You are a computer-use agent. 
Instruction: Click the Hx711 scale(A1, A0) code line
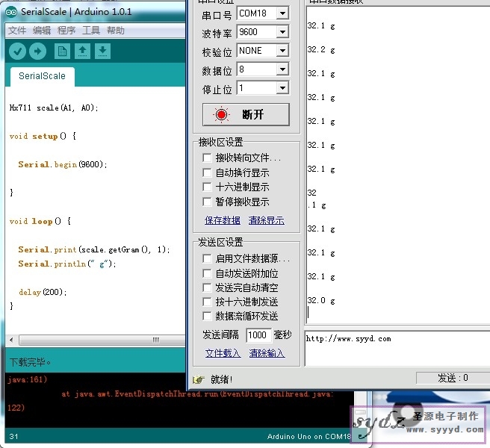(54, 108)
